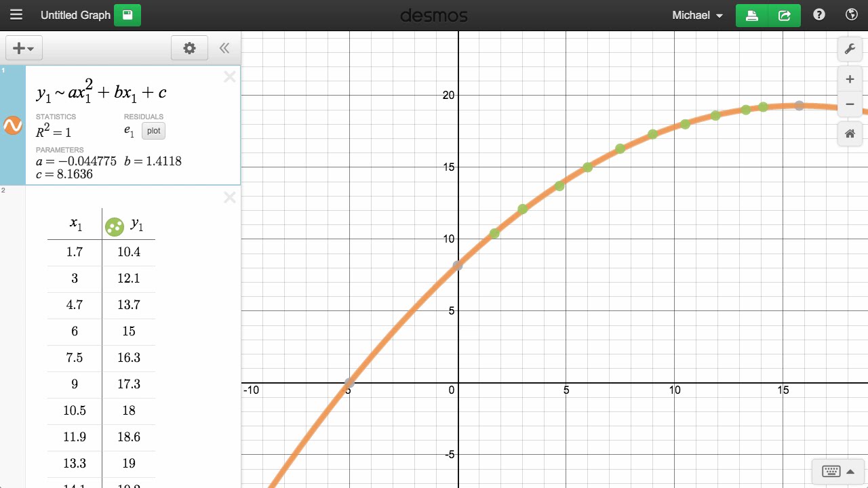This screenshot has width=868, height=488.
Task: Click the R² = 1 statistic
Action: (x=54, y=131)
